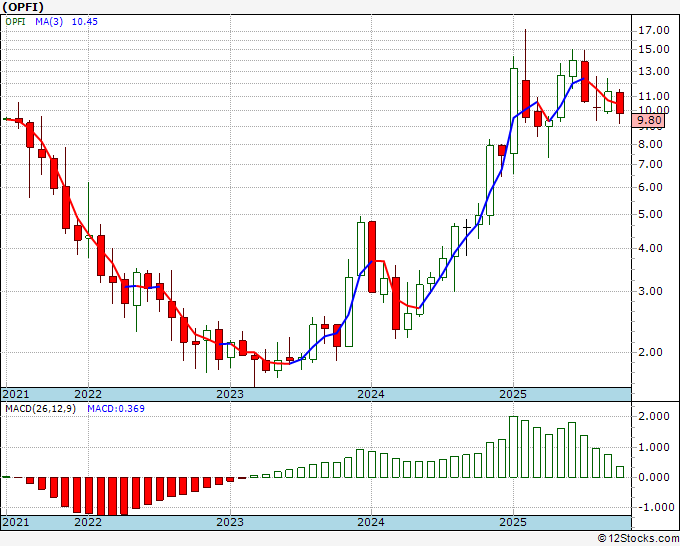Select the 10.00 price axis label
The width and height of the screenshot is (680, 546).
654,110
